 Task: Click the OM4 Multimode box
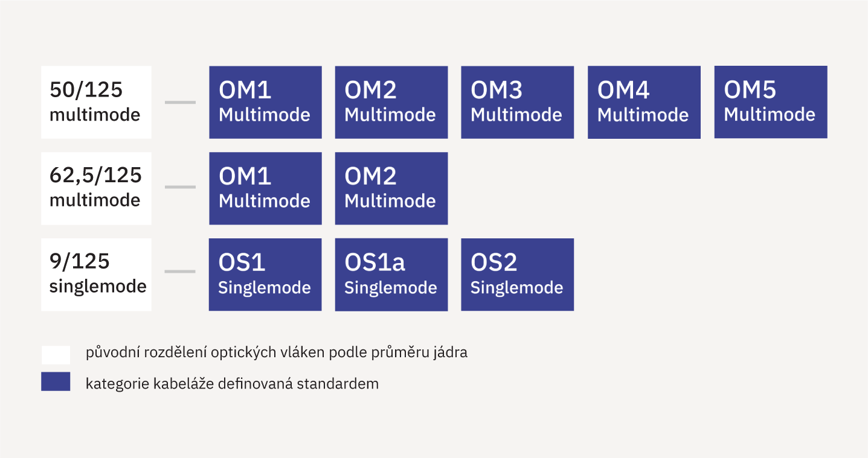click(644, 102)
